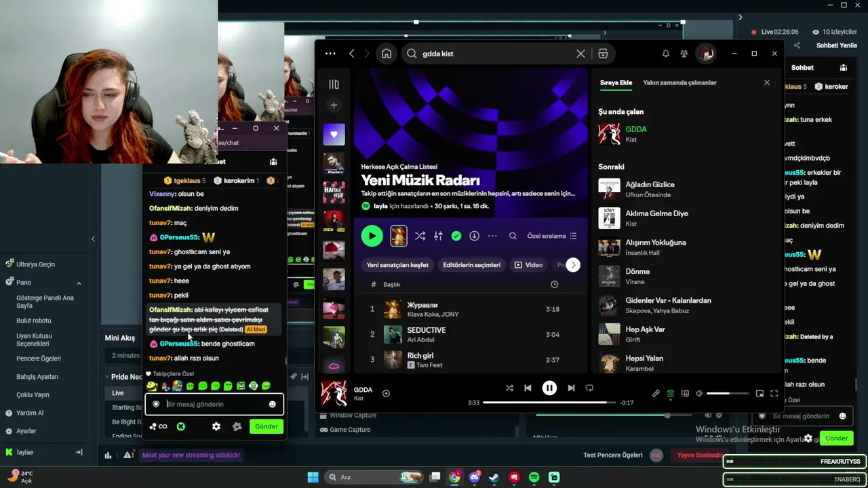Open playlist mix adjust icon
This screenshot has width=868, height=488.
(x=438, y=236)
